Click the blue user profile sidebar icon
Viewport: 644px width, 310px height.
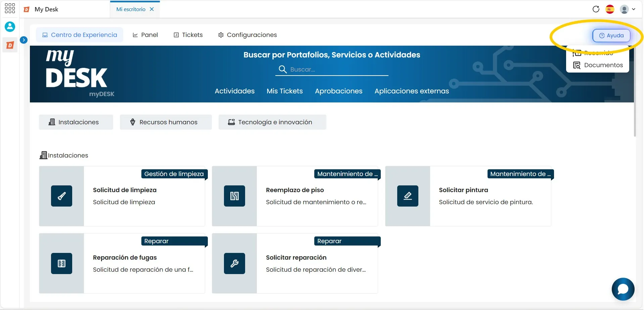[x=10, y=27]
